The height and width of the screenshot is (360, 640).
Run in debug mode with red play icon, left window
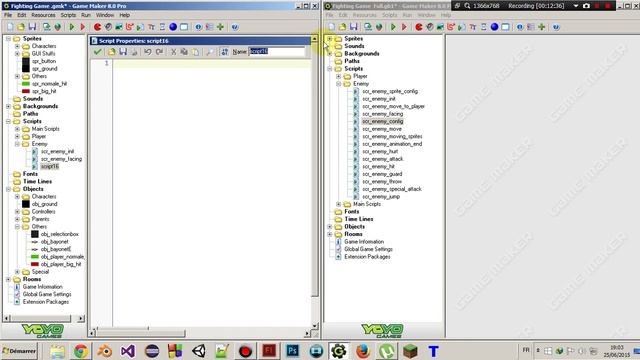(83, 27)
